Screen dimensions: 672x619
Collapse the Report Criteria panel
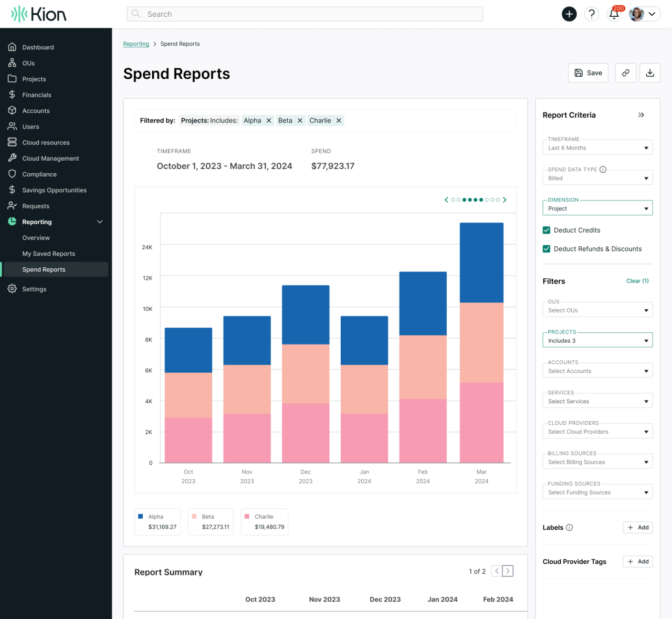coord(641,114)
